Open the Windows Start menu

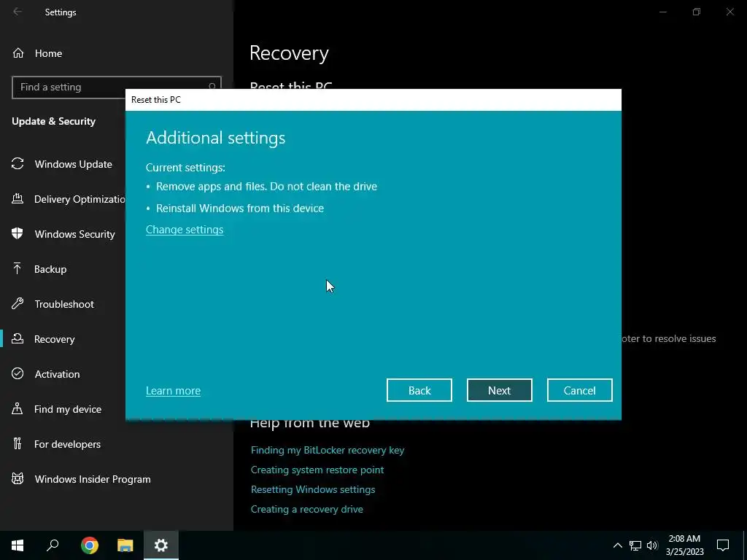[18, 545]
